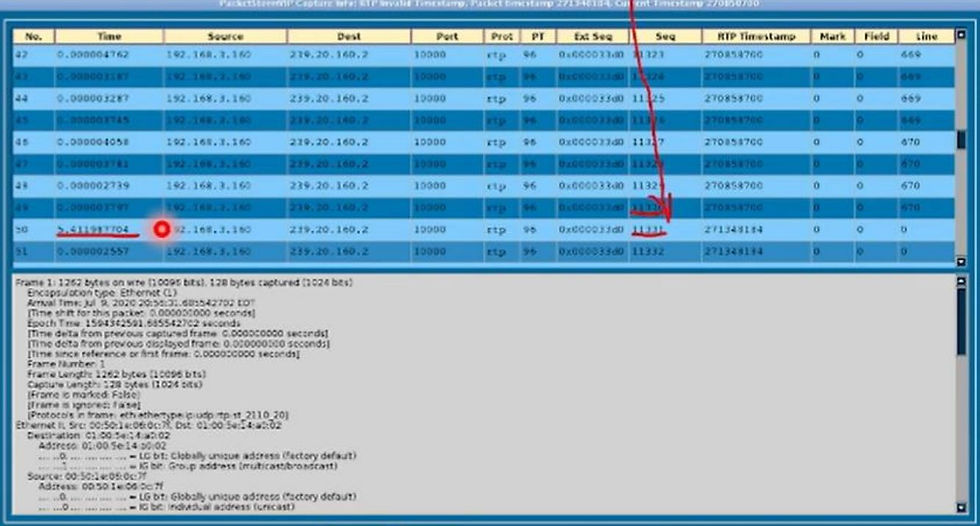Select the Epoch Time line

[133, 323]
